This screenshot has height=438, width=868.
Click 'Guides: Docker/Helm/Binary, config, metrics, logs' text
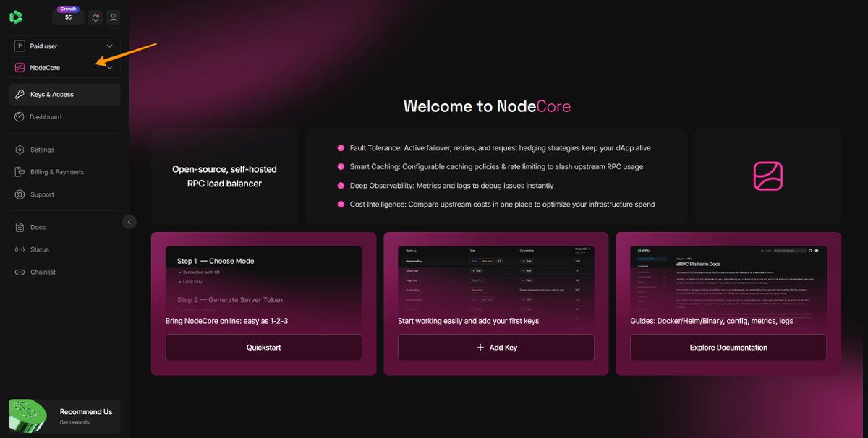[x=712, y=321]
